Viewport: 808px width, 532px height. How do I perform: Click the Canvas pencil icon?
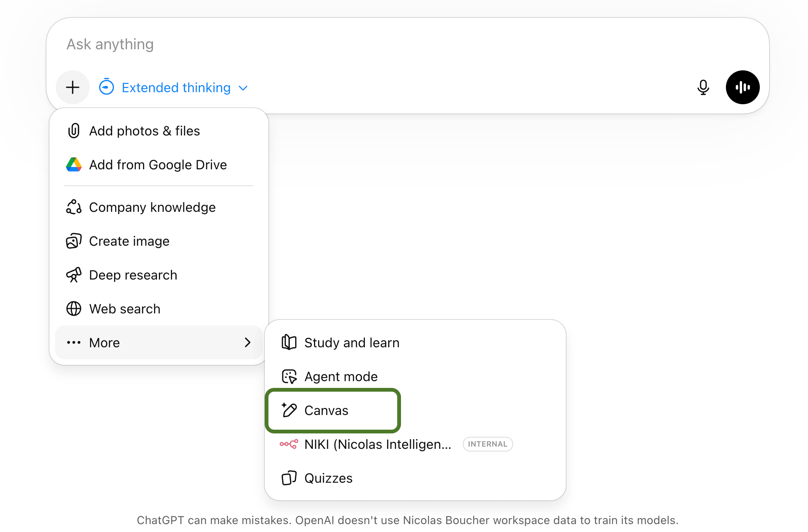point(289,410)
